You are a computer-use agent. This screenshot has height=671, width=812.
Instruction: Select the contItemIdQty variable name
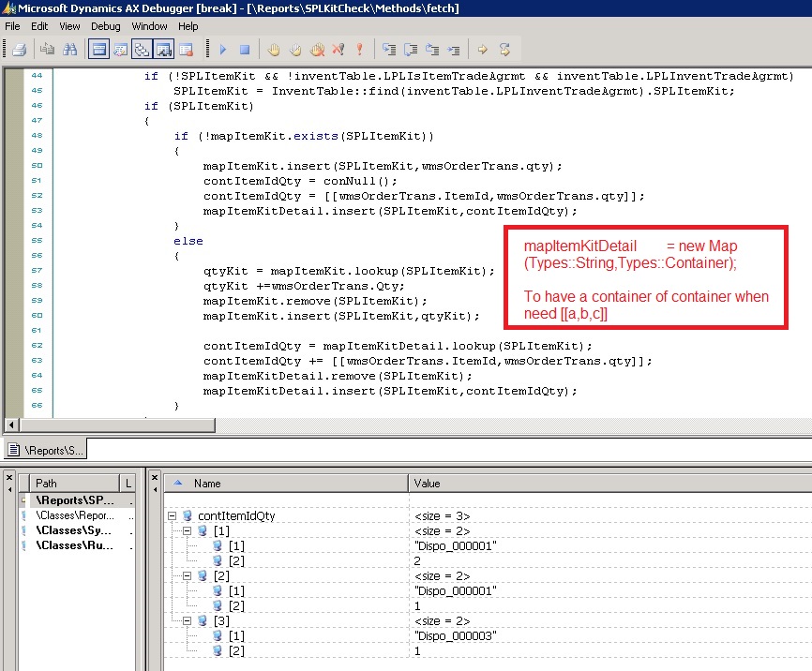(x=236, y=515)
